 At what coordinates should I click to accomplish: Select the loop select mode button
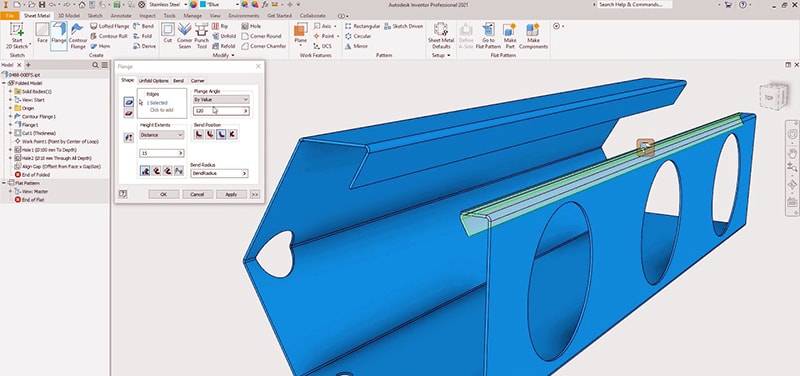point(129,113)
